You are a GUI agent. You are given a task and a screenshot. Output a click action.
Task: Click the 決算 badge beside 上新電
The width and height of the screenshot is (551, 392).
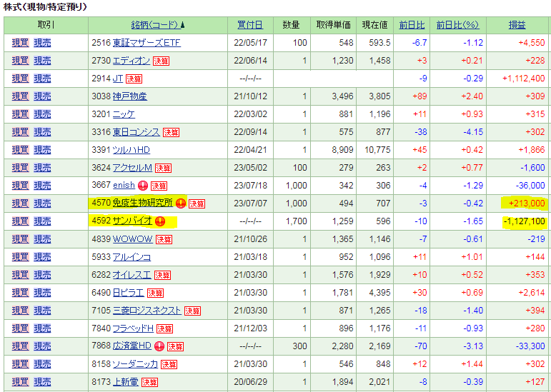149,383
